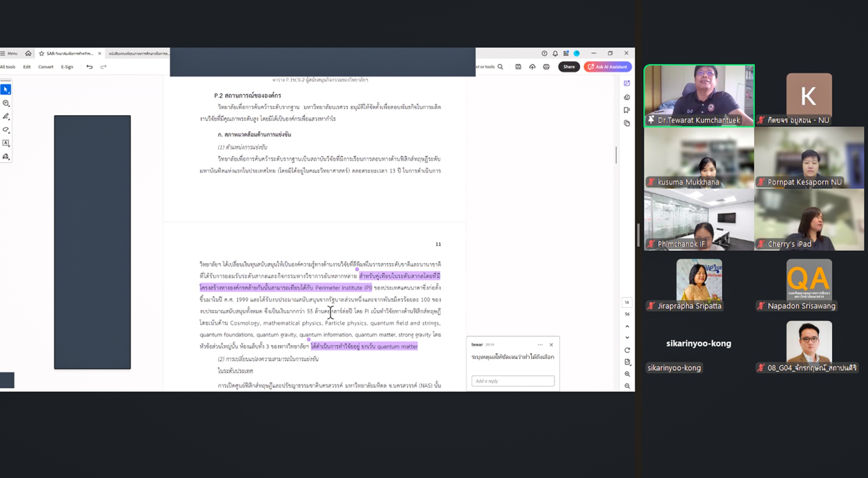
Task: Choose the highlighter pen tool
Action: (6, 116)
